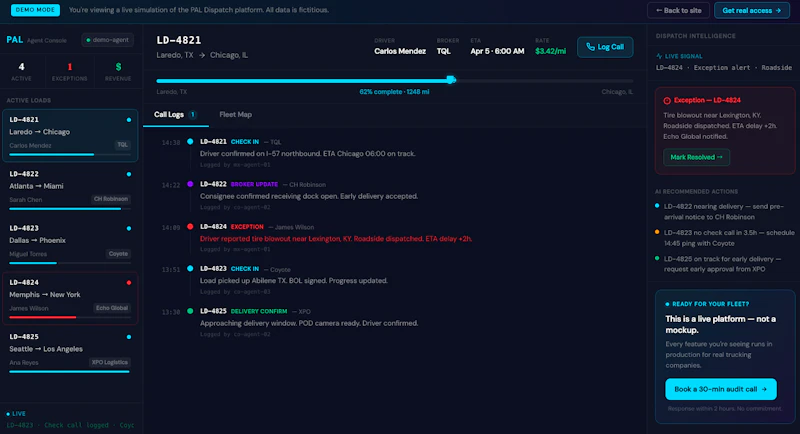The height and width of the screenshot is (434, 800).
Task: Click the exception alert circle icon
Action: pyautogui.click(x=667, y=100)
